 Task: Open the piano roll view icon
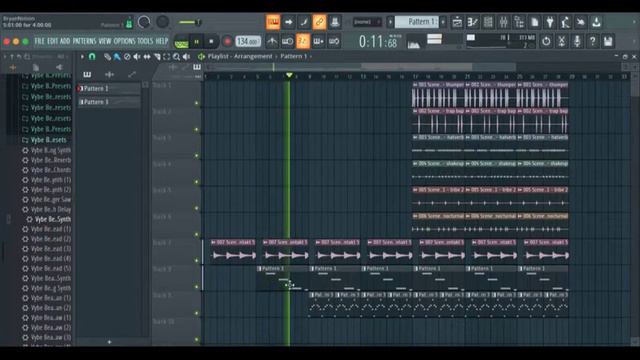point(473,22)
